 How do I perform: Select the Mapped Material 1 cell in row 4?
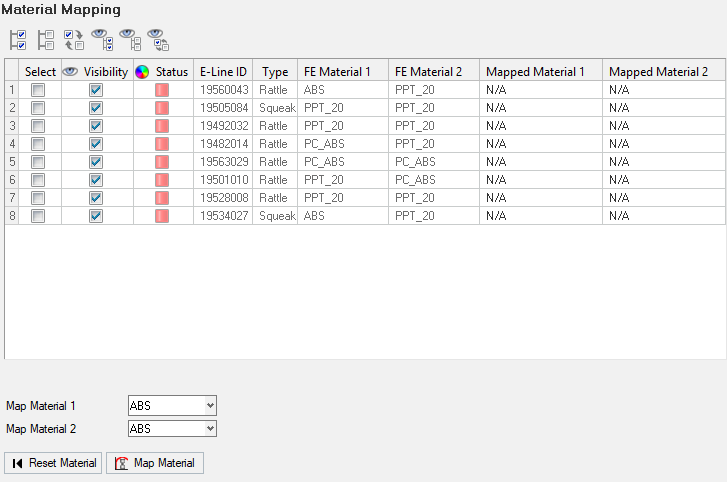(x=540, y=144)
